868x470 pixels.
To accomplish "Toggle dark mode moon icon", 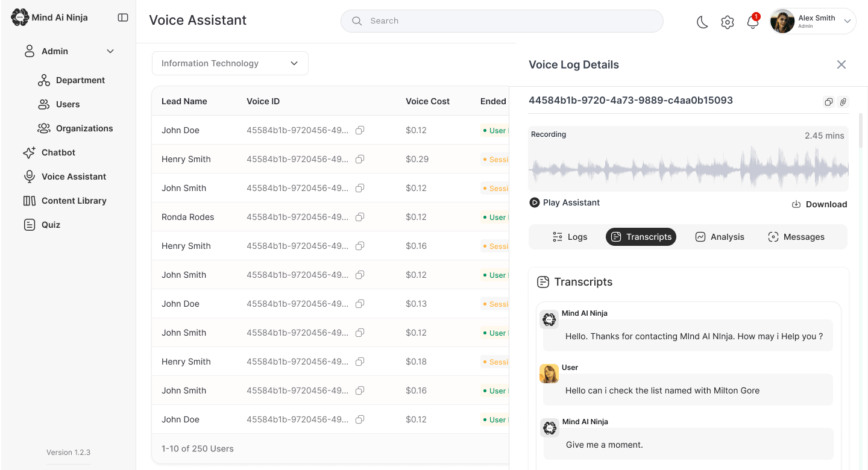I will point(702,22).
